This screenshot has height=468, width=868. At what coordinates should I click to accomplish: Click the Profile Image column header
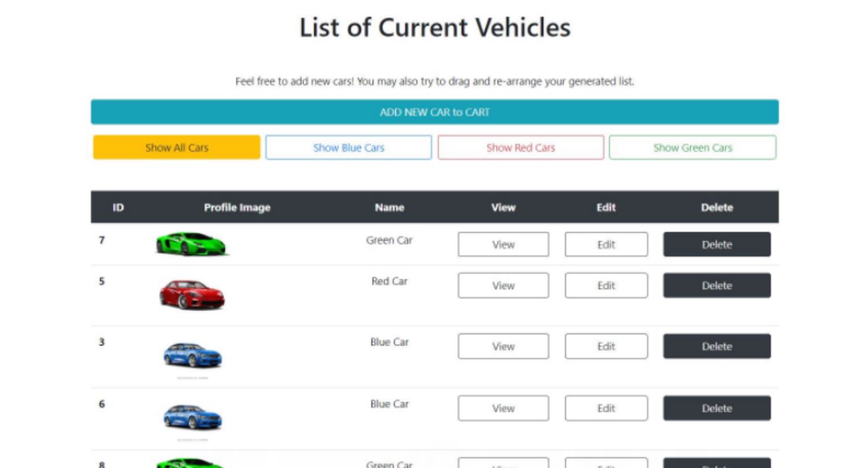pyautogui.click(x=236, y=207)
